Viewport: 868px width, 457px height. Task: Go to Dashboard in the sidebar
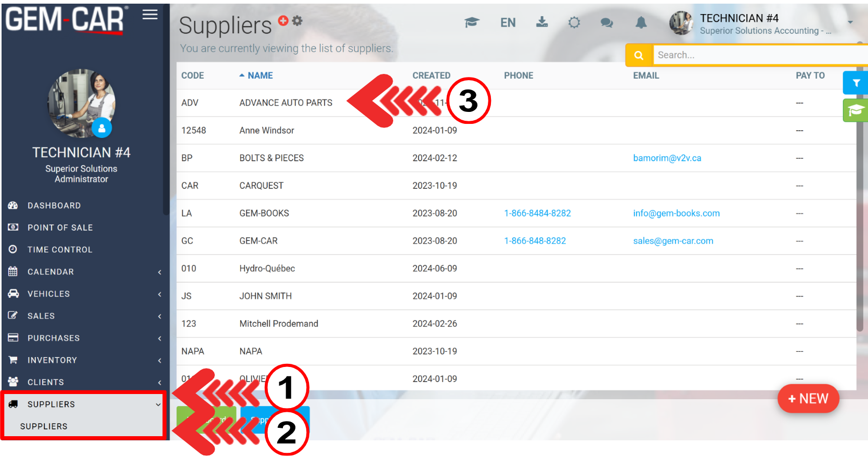coord(54,206)
